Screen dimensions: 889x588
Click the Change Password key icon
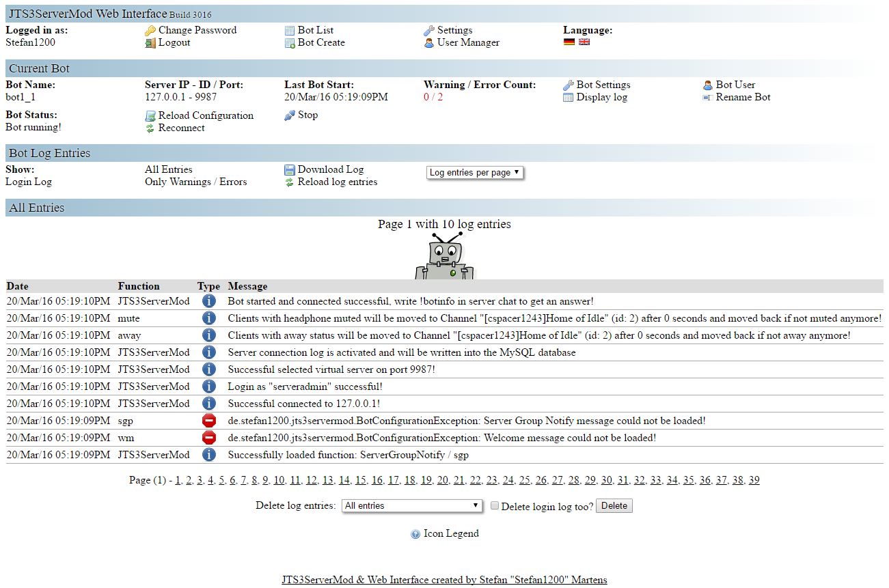point(150,31)
